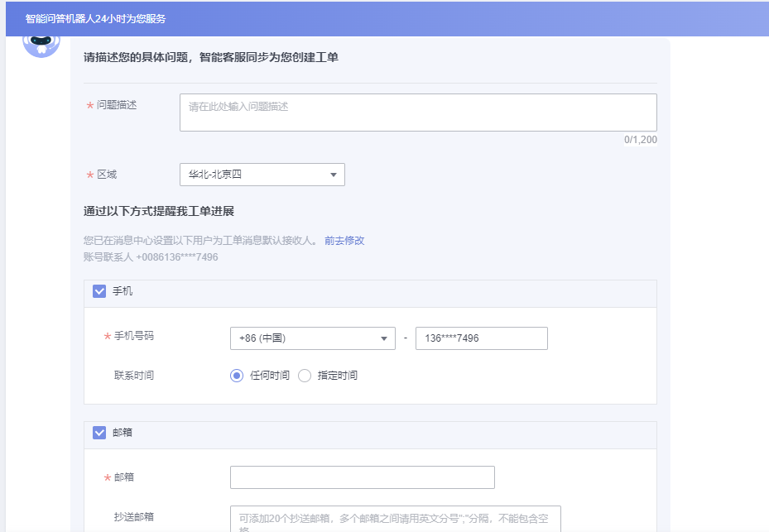Click the heading 通过以下方式提醒我工单进展
Screen dimensions: 769x532
click(x=159, y=211)
